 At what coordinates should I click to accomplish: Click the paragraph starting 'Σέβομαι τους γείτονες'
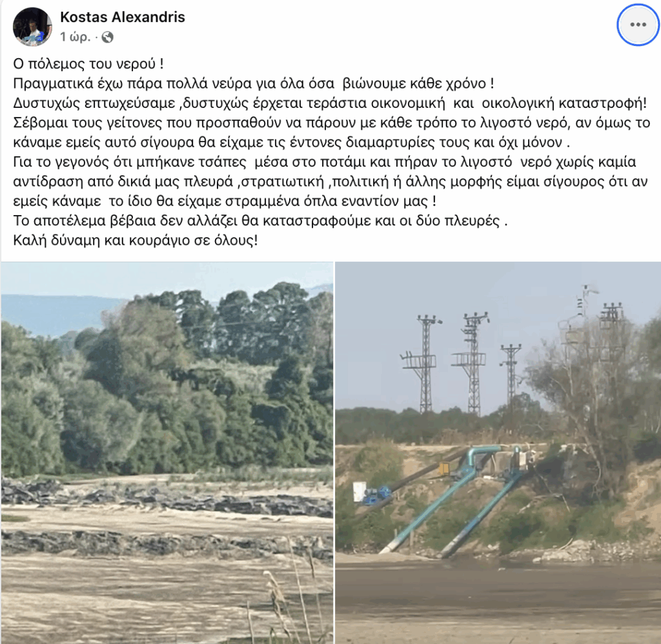pos(332,132)
